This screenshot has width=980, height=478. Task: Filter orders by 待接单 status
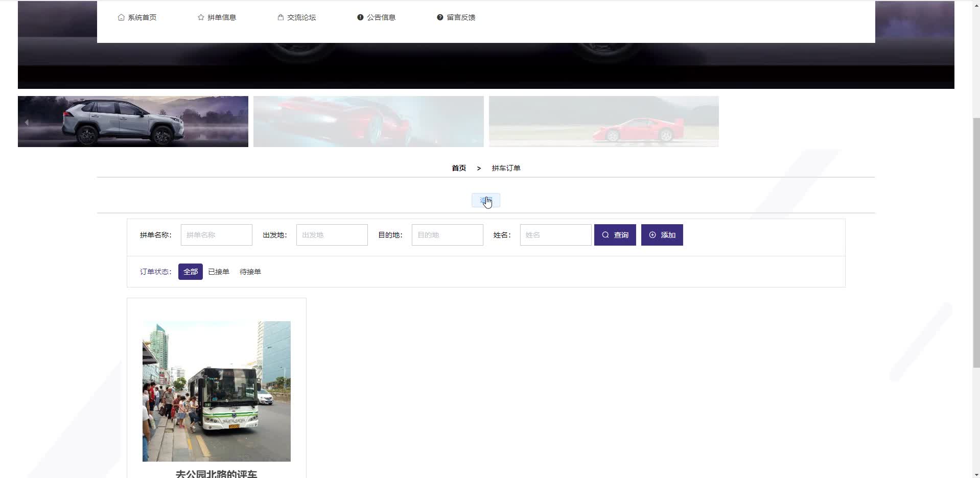[x=250, y=271]
